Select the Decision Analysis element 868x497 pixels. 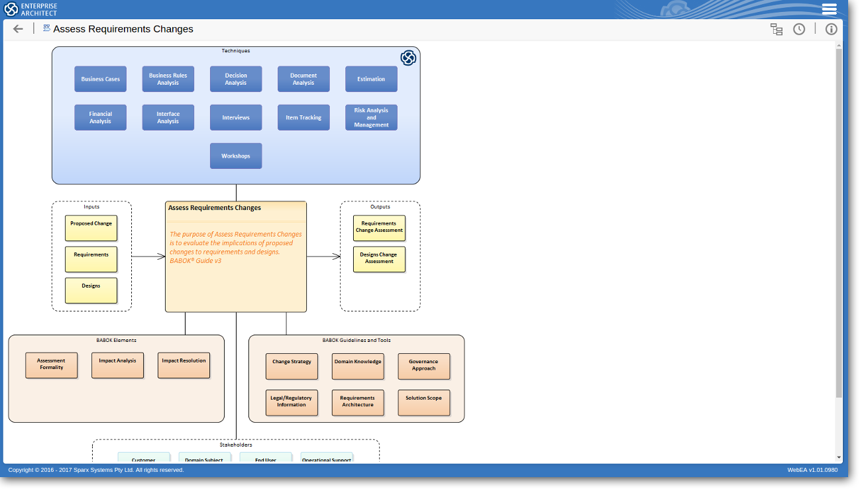click(236, 79)
